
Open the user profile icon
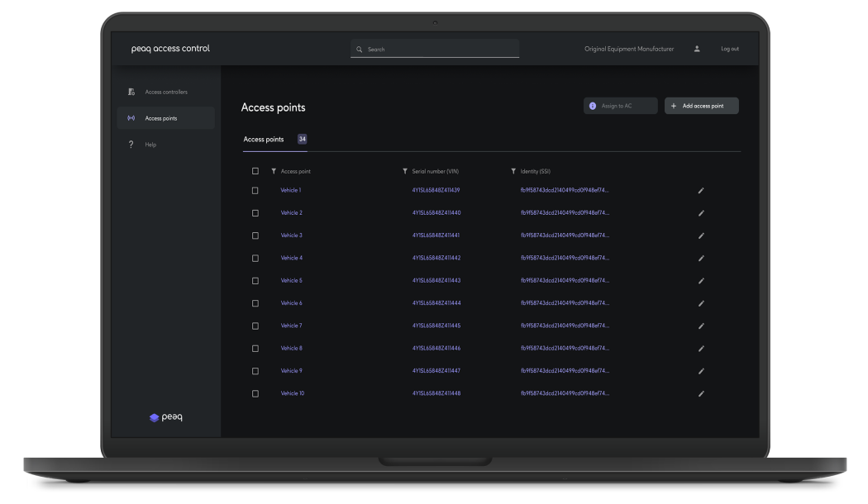pyautogui.click(x=697, y=49)
